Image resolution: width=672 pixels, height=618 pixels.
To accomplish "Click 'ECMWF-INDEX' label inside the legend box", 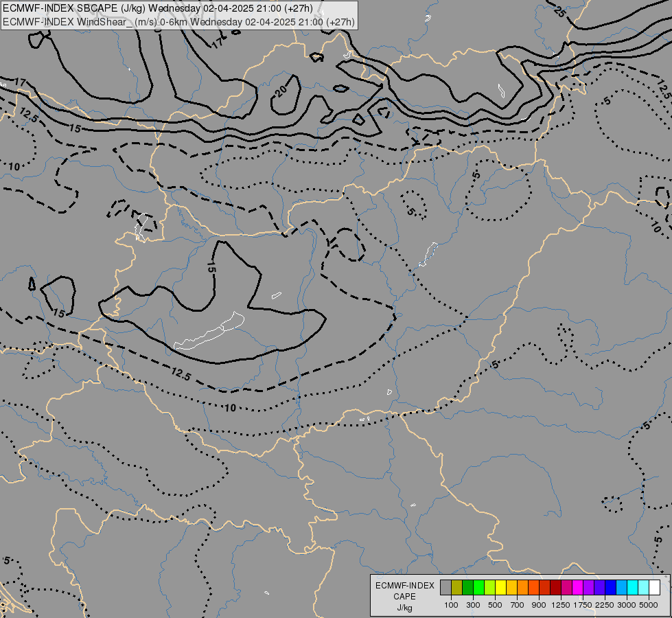I will (x=404, y=586).
